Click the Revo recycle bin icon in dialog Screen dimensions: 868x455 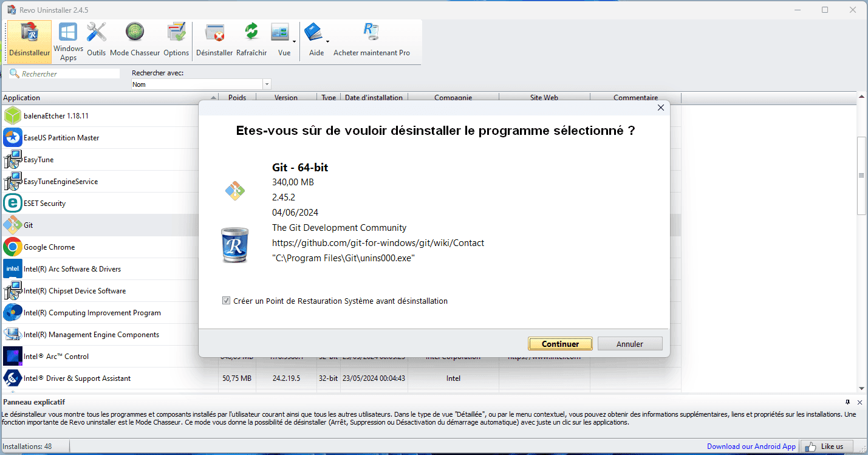pos(234,244)
